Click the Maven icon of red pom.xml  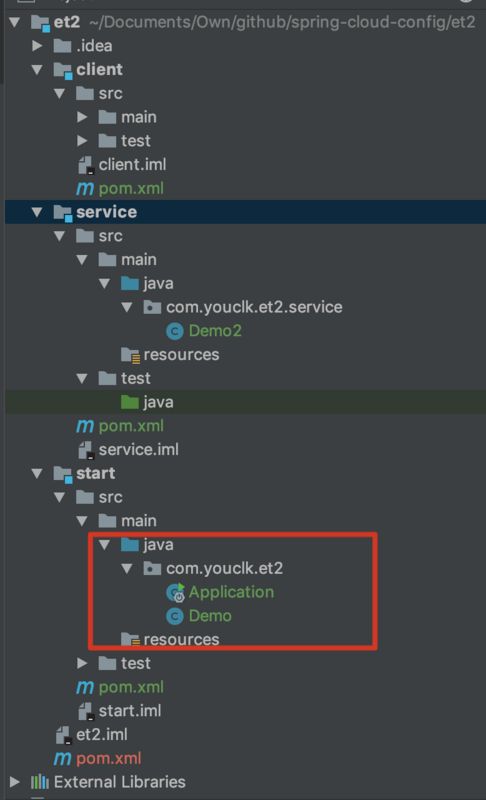coord(62,759)
